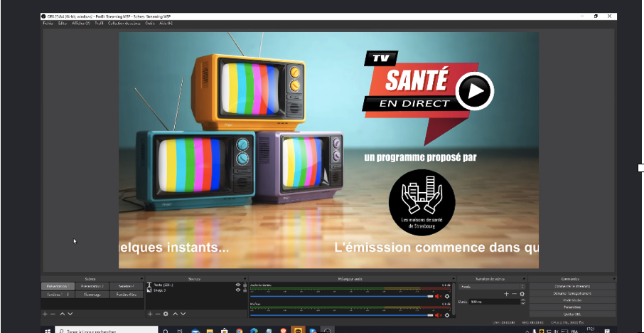Remove the selected source with minus icon
The image size is (644, 333).
tap(158, 314)
